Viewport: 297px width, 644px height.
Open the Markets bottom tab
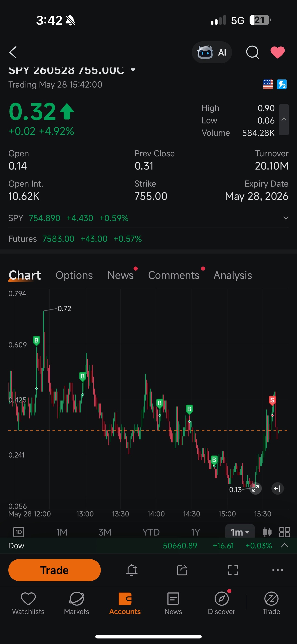(76, 603)
